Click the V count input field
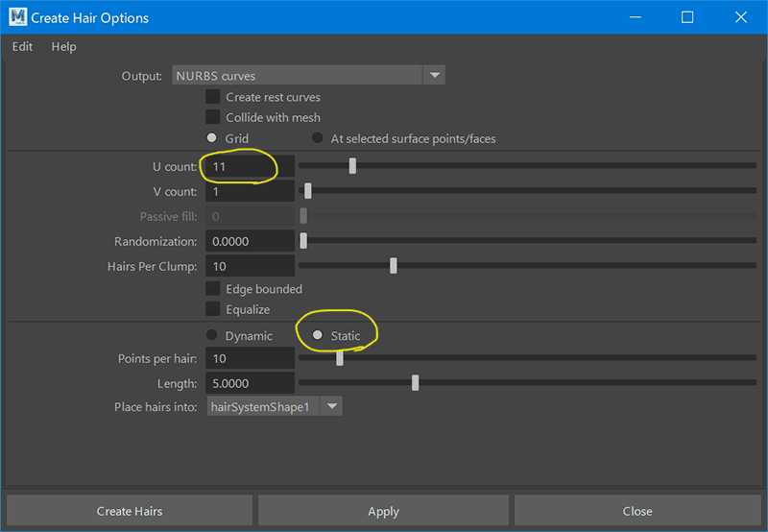 [x=250, y=191]
